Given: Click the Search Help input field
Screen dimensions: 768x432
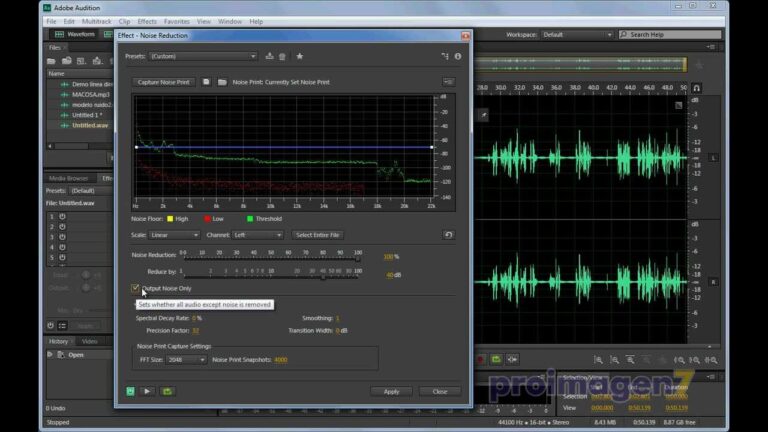Looking at the screenshot, I should (x=670, y=35).
